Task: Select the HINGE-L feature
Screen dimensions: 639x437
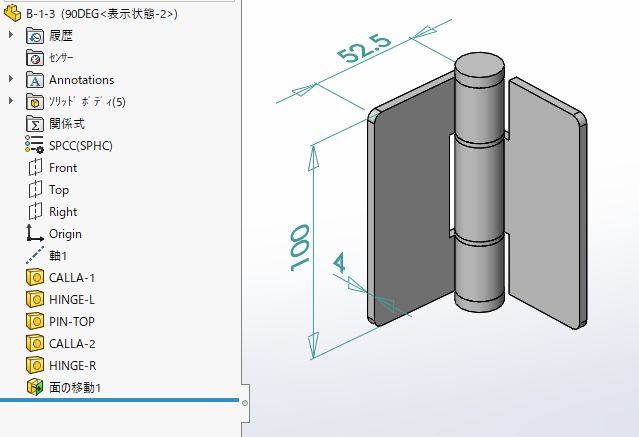Action: point(72,300)
